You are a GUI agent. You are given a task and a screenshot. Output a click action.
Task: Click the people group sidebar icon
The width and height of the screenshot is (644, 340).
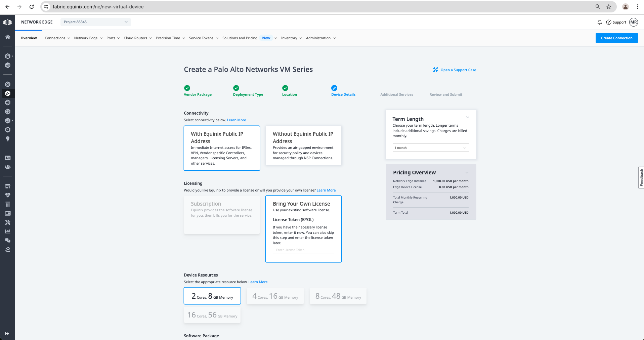click(8, 167)
